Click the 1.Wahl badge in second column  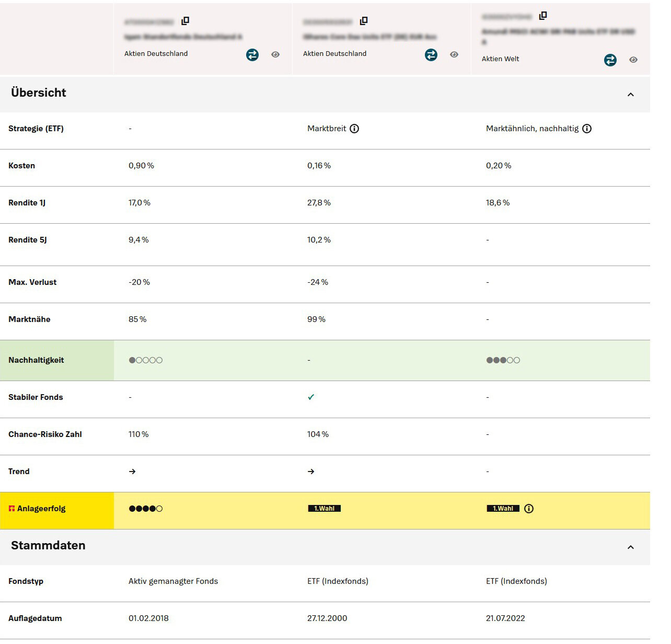coord(324,509)
